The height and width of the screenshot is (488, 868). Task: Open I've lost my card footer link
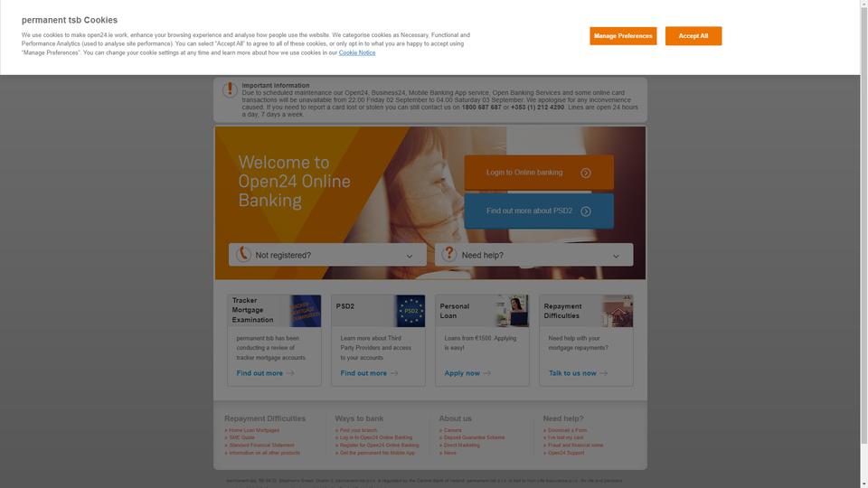tap(565, 437)
